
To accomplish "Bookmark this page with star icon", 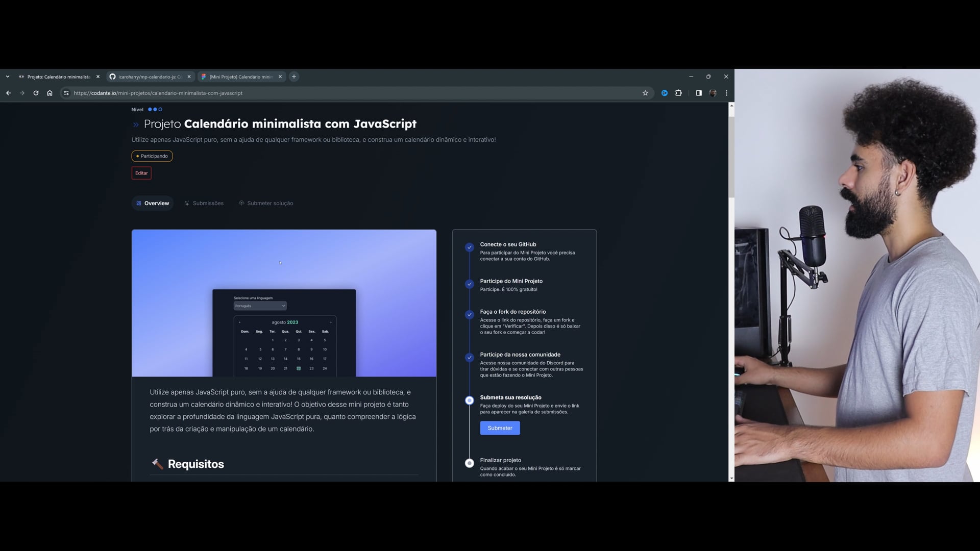I will pos(645,93).
